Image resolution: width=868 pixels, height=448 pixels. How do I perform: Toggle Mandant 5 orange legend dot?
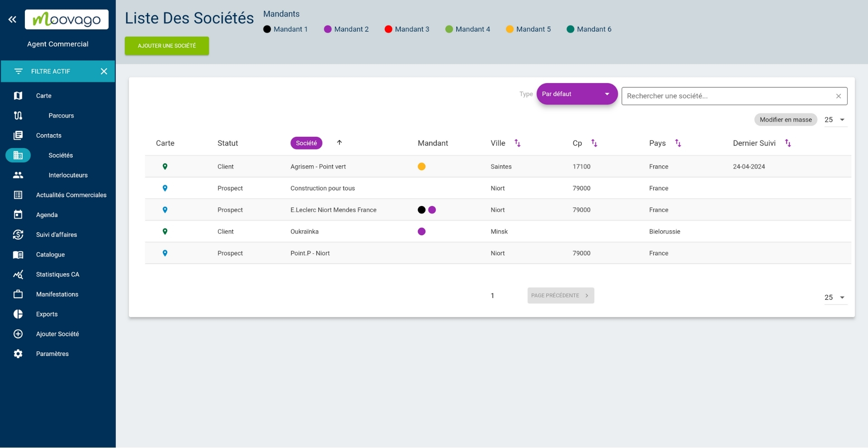pyautogui.click(x=509, y=29)
